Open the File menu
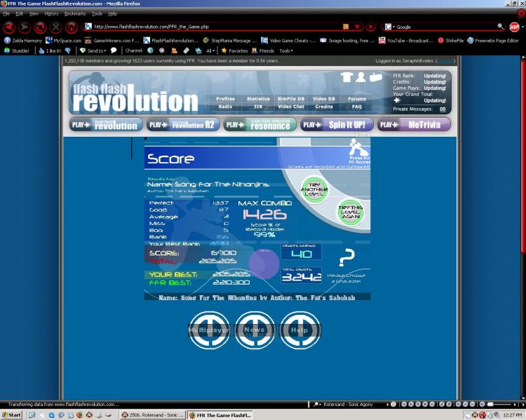This screenshot has width=526, height=420. pyautogui.click(x=6, y=14)
